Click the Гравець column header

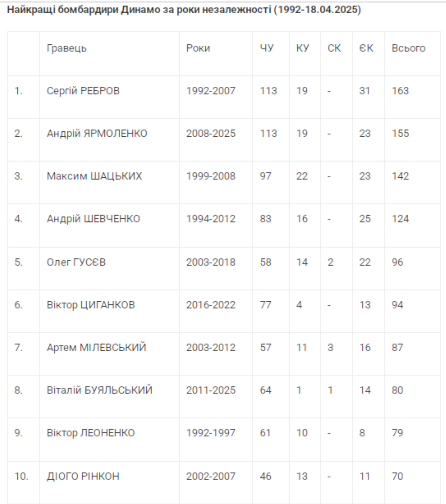(x=66, y=48)
